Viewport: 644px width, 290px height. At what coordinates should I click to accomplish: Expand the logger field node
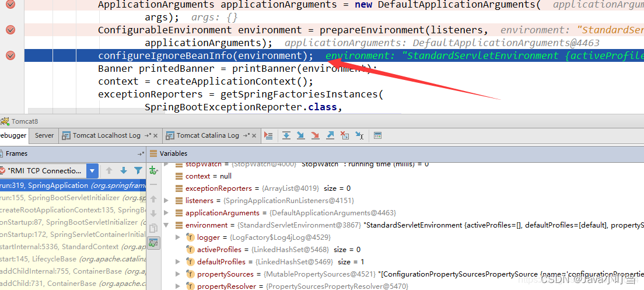[x=178, y=237]
